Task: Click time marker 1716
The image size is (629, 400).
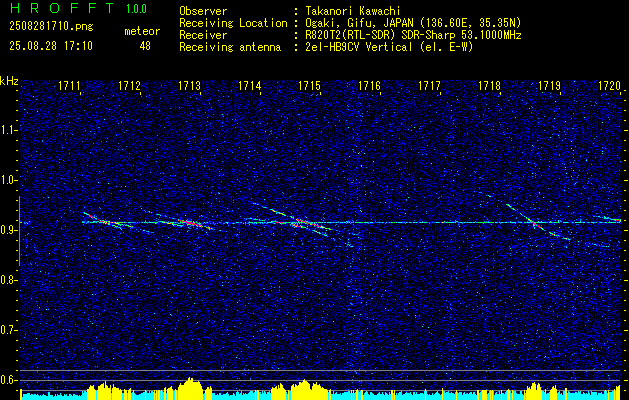Action: point(369,85)
